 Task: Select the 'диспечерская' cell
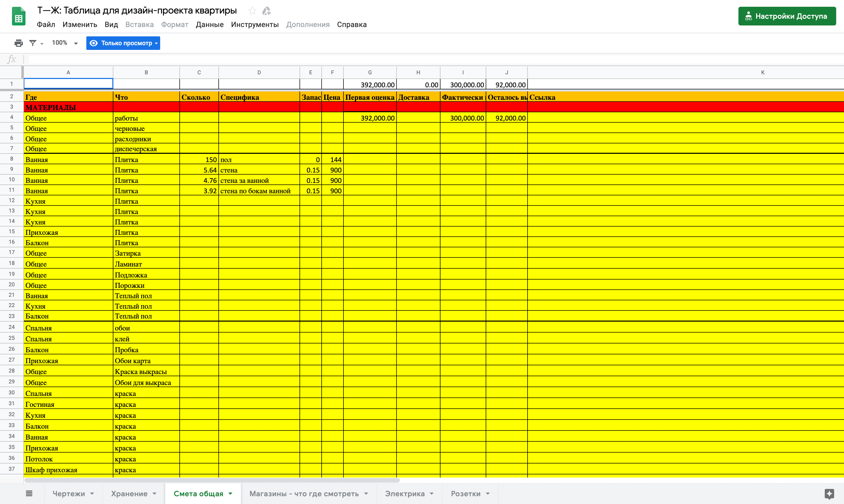click(x=146, y=148)
